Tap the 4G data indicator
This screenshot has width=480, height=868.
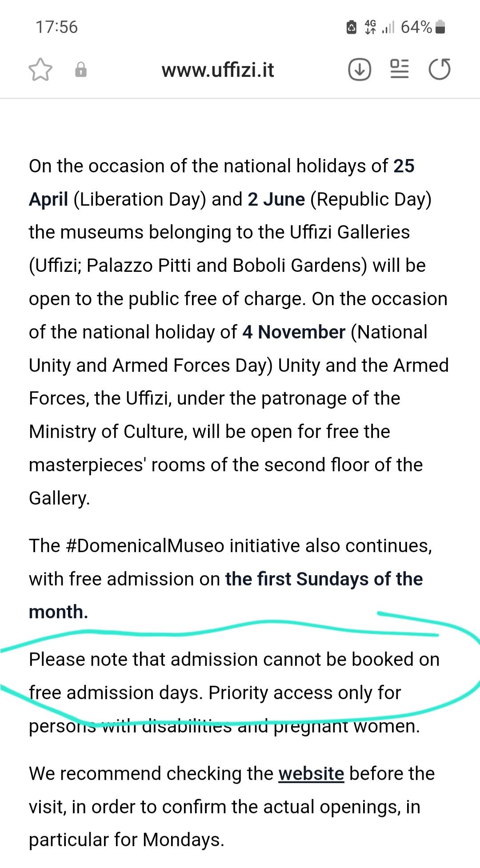[x=370, y=27]
